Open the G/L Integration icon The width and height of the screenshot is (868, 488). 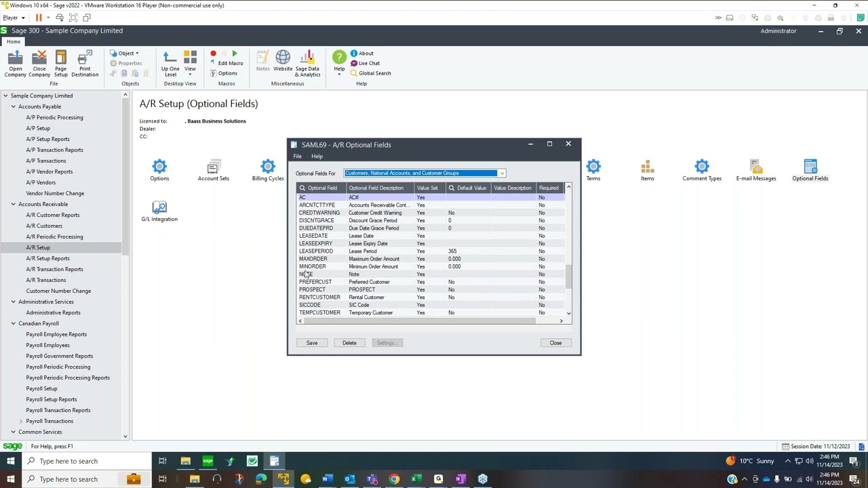(x=159, y=211)
